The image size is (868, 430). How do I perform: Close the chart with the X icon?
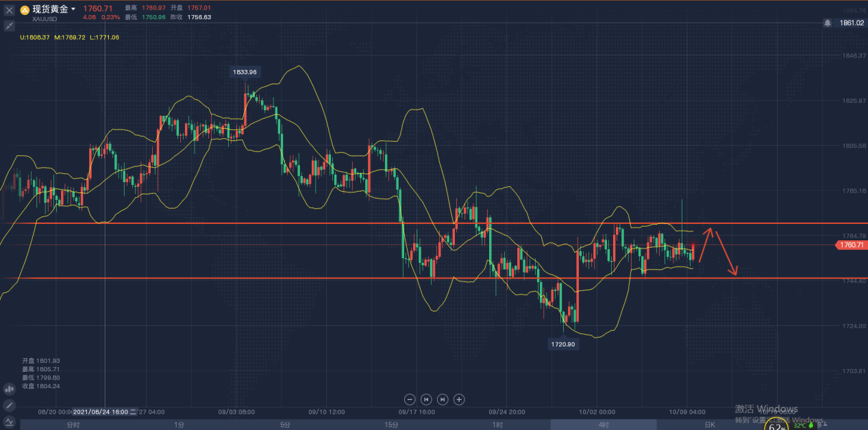click(10, 10)
